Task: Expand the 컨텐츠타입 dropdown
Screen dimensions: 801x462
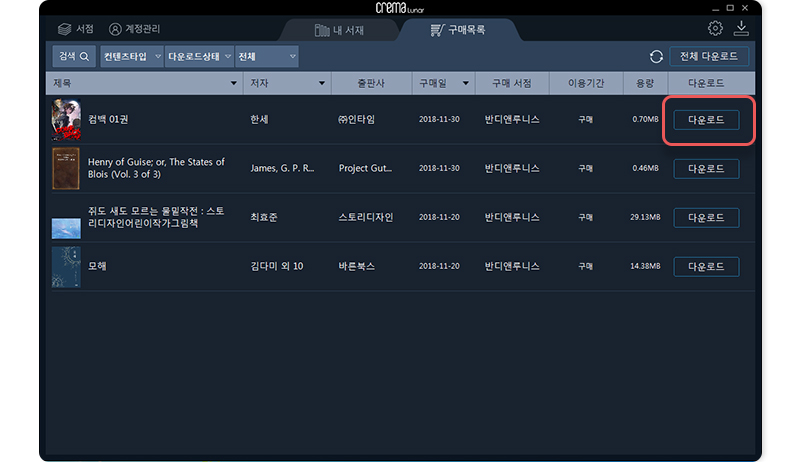Action: point(131,57)
